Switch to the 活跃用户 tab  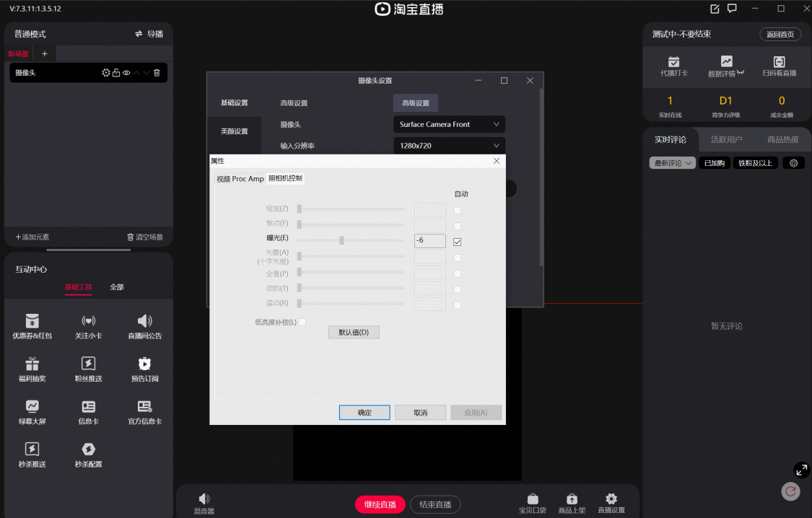point(726,140)
